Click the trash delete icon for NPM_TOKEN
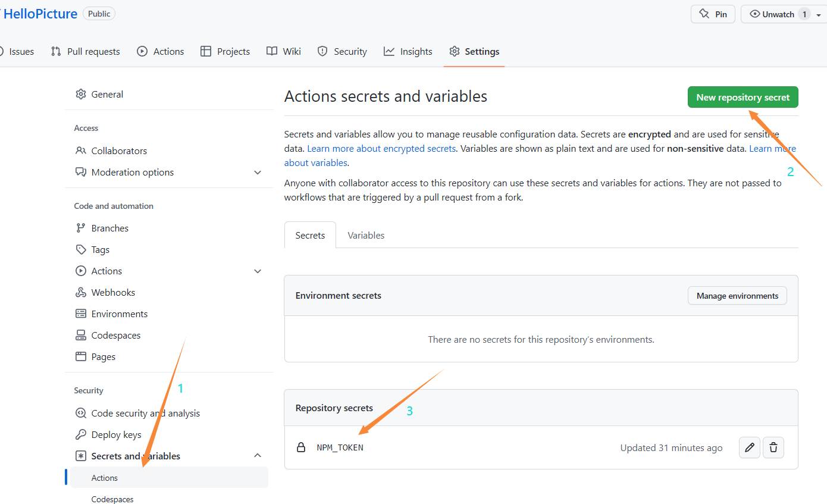The height and width of the screenshot is (504, 827). (x=773, y=447)
